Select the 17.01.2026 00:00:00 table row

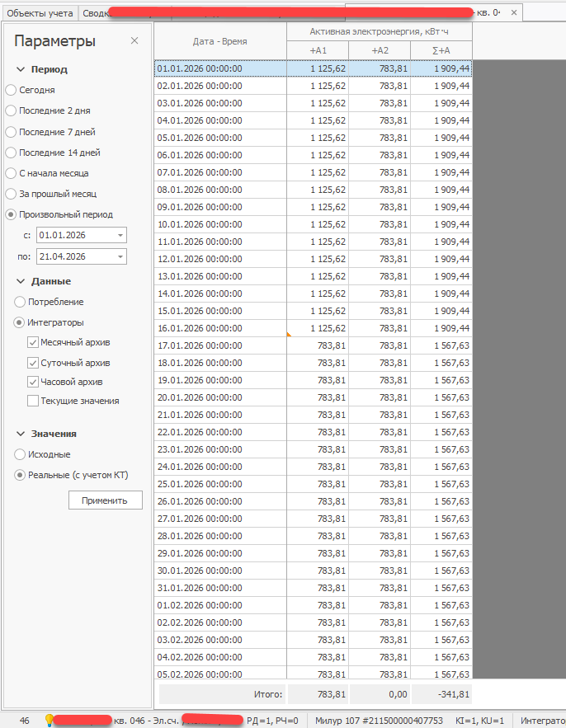tap(220, 346)
